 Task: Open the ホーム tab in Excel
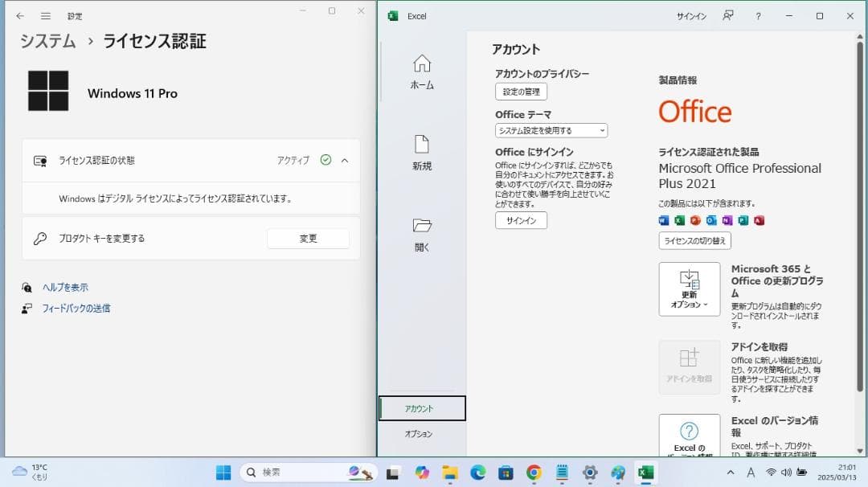(422, 72)
